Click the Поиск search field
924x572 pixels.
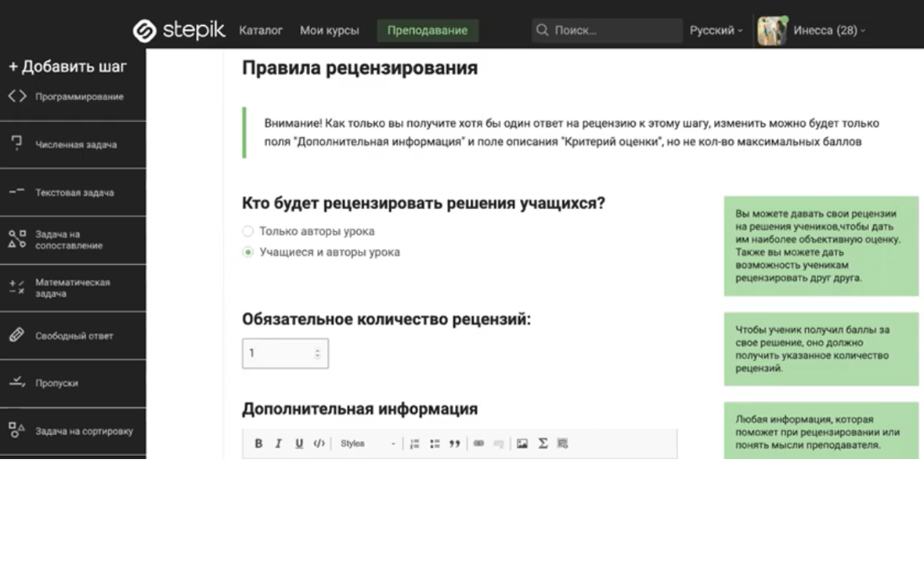pos(607,31)
